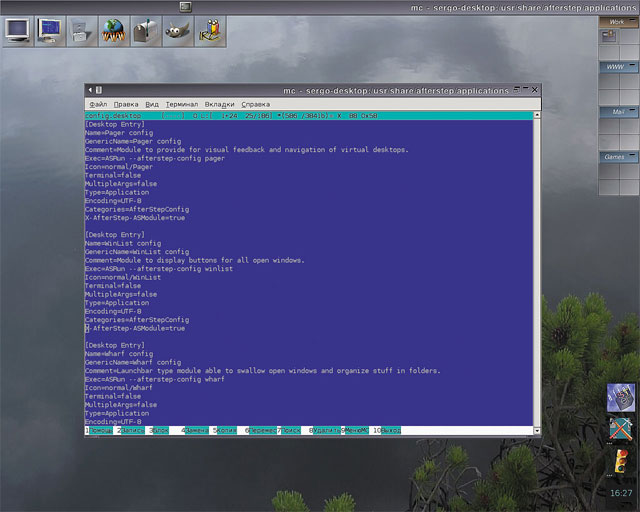Viewport: 640px width, 512px height.
Task: Launch the WWW globe browser icon
Action: coord(114,31)
